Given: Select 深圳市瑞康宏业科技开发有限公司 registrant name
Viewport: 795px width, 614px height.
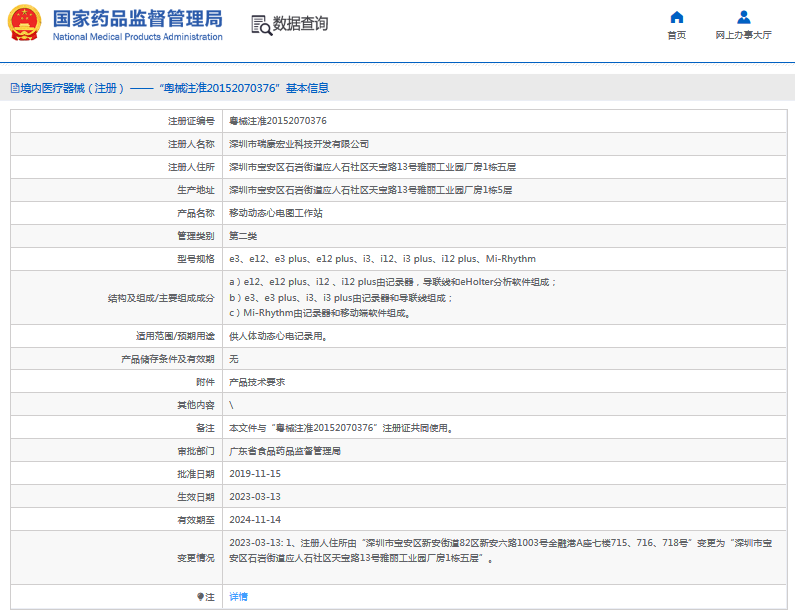Looking at the screenshot, I should (x=299, y=144).
